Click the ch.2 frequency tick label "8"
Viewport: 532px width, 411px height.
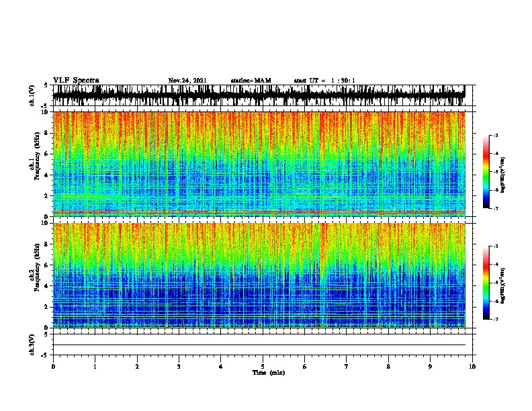coord(46,244)
